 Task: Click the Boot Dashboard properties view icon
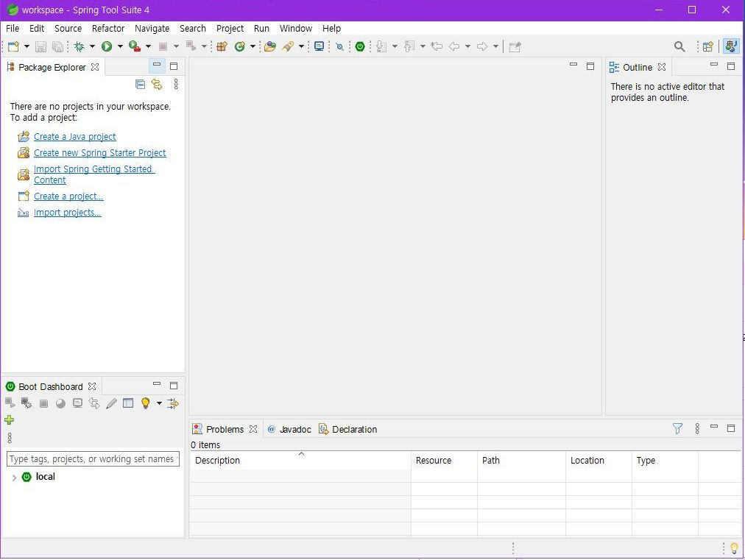128,403
